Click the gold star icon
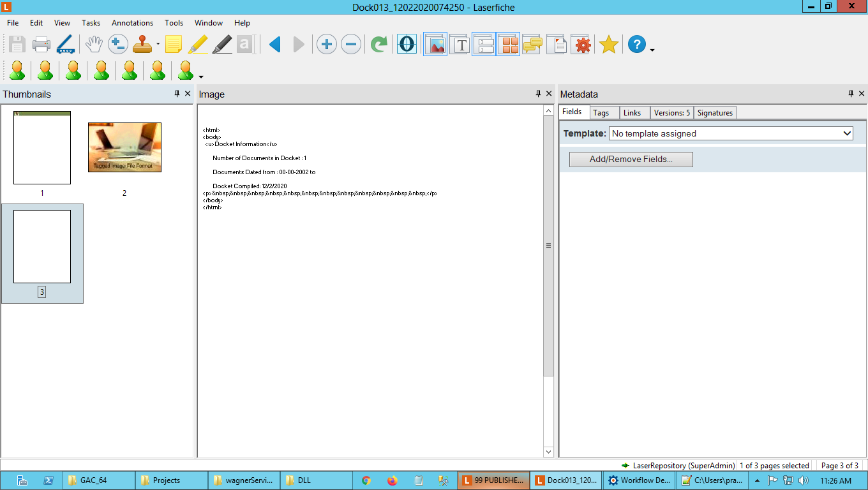 (608, 45)
